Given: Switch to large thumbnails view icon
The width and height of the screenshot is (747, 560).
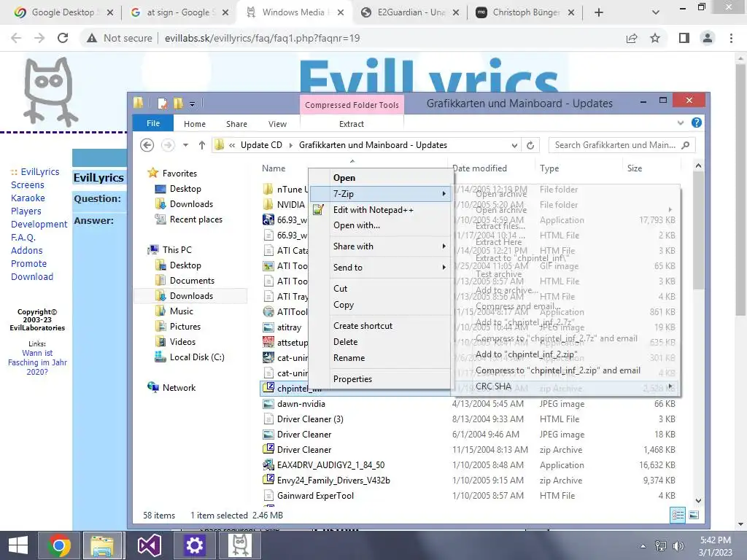Looking at the screenshot, I should [694, 515].
